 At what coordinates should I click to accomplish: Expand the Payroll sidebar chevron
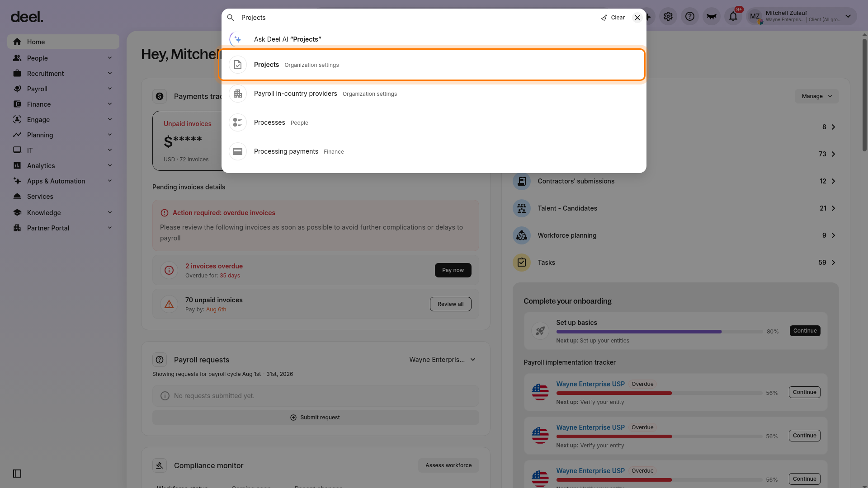coord(110,89)
